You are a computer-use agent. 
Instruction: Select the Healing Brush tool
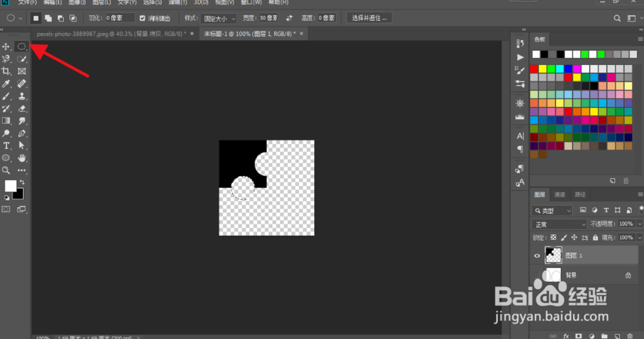[x=21, y=83]
